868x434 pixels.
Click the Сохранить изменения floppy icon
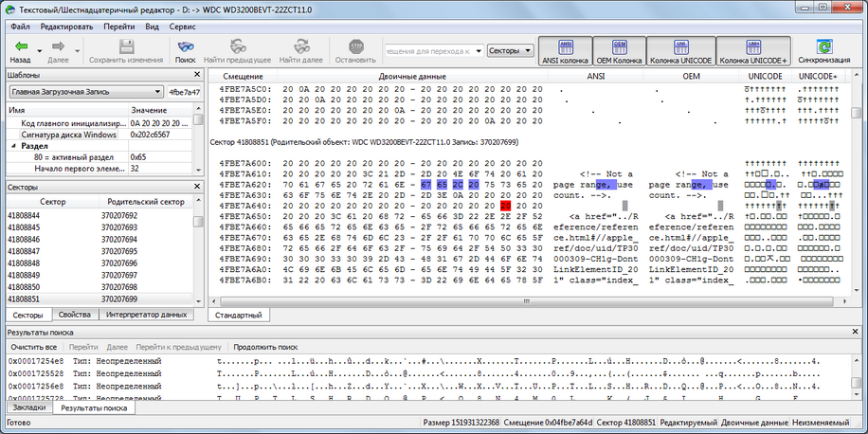coord(126,45)
